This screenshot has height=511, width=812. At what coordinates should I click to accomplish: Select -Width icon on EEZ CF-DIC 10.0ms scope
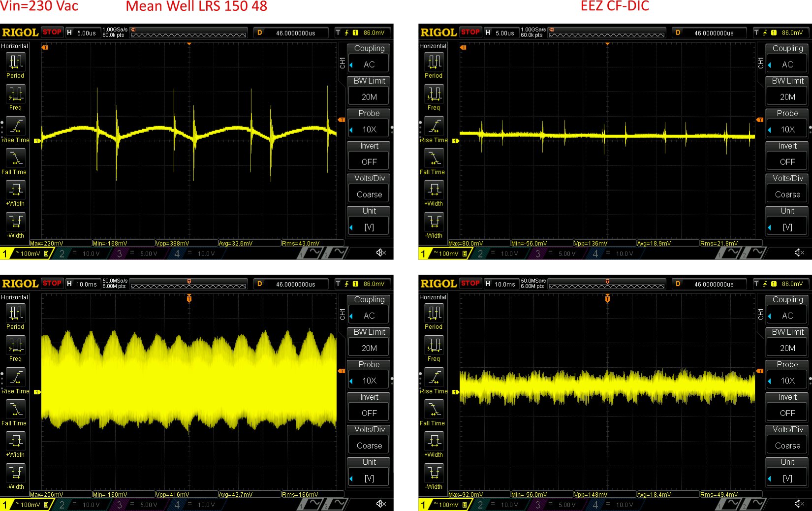pyautogui.click(x=434, y=473)
